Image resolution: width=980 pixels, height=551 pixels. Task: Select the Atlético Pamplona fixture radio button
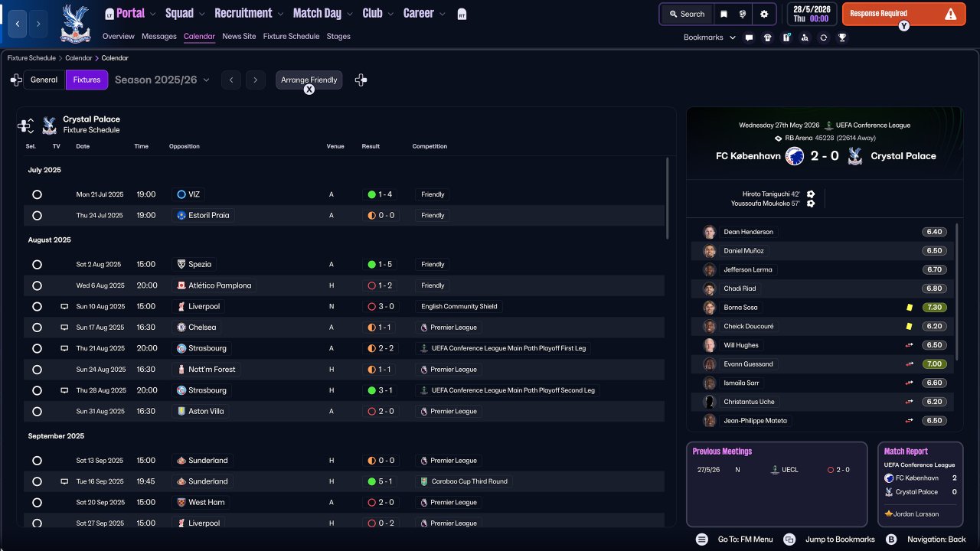pos(37,285)
